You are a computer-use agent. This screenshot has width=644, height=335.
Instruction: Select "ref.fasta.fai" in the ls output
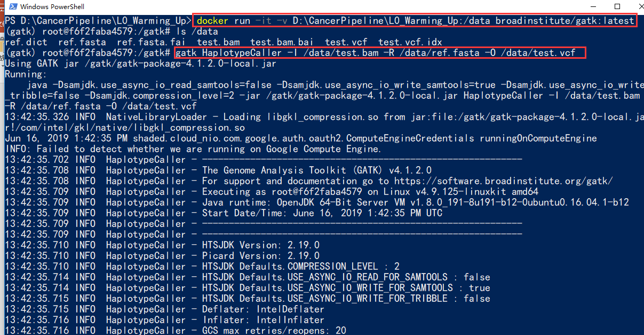[152, 42]
